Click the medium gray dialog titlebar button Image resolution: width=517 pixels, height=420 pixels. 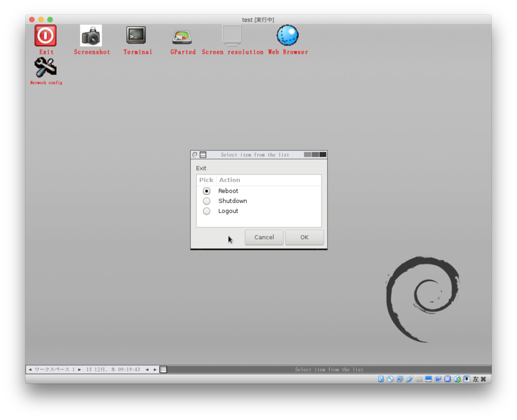(315, 154)
